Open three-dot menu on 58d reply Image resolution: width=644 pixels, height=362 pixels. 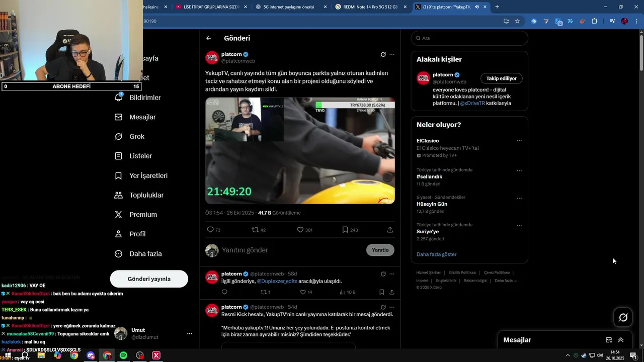[x=392, y=274]
